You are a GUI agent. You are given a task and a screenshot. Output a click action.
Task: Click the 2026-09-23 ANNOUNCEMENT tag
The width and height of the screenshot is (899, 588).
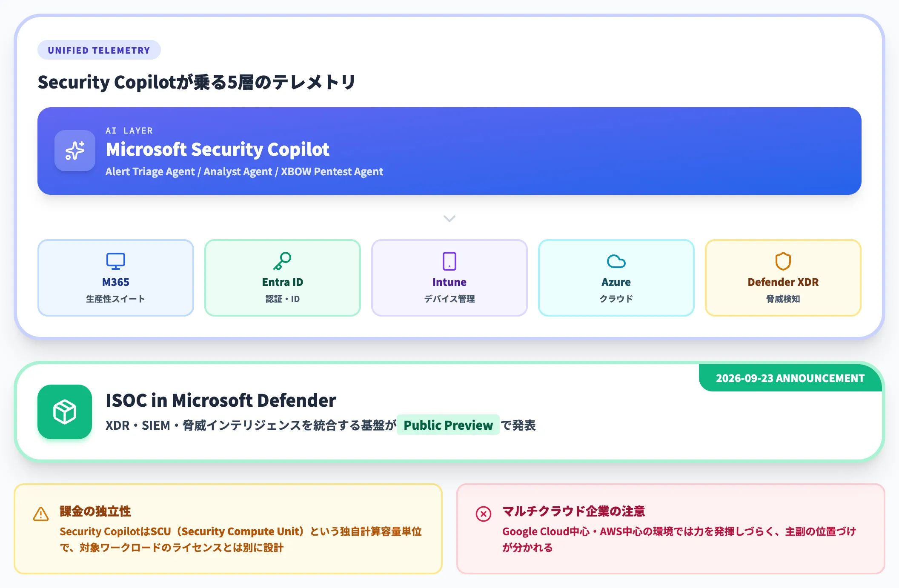click(790, 378)
